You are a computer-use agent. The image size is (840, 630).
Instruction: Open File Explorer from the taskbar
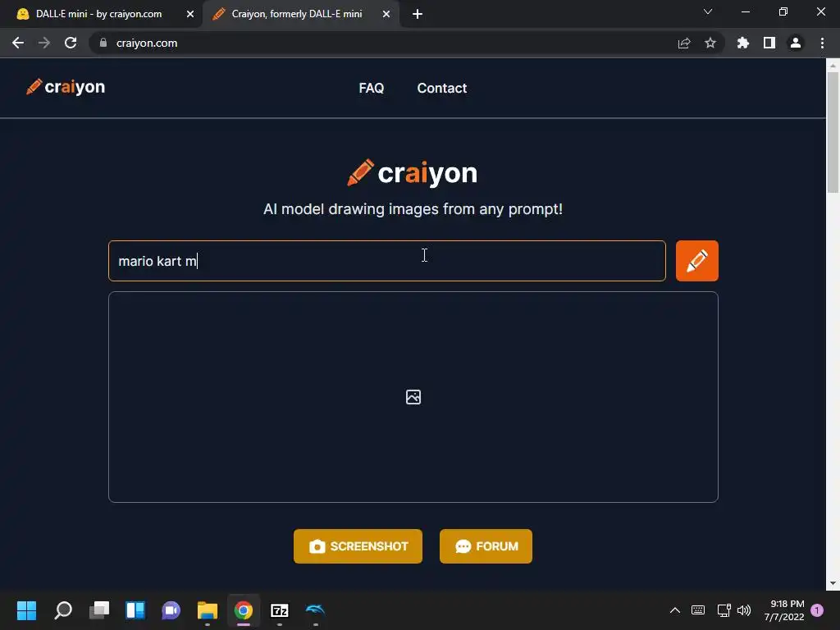click(208, 610)
